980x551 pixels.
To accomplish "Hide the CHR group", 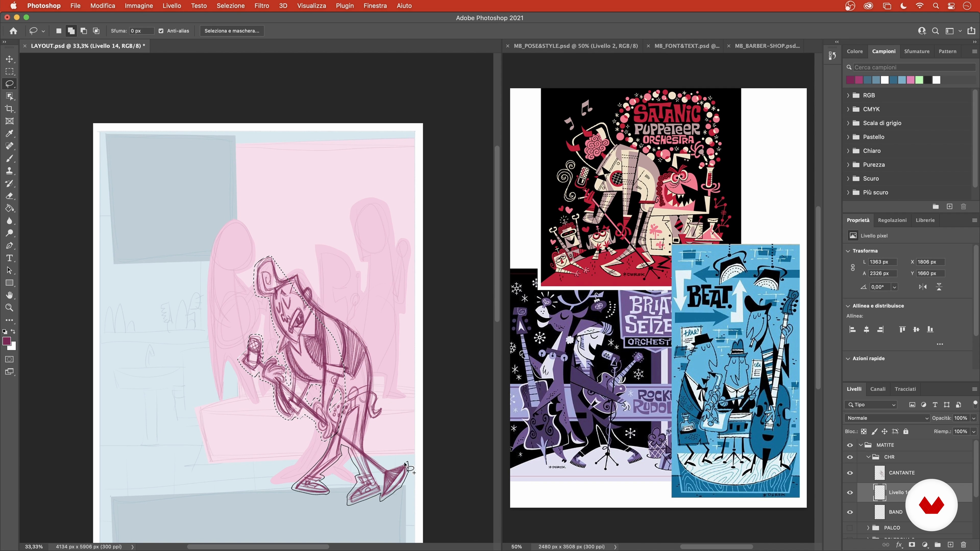I will [x=850, y=457].
